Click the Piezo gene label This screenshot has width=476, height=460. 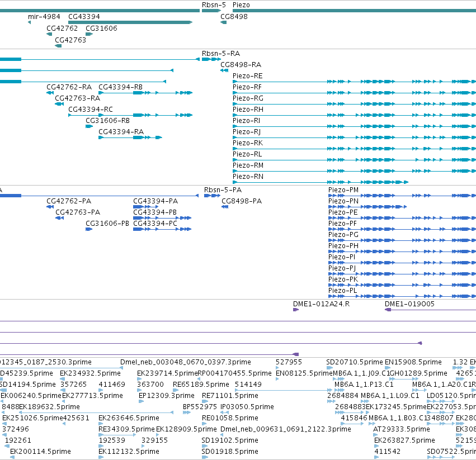pos(241,5)
